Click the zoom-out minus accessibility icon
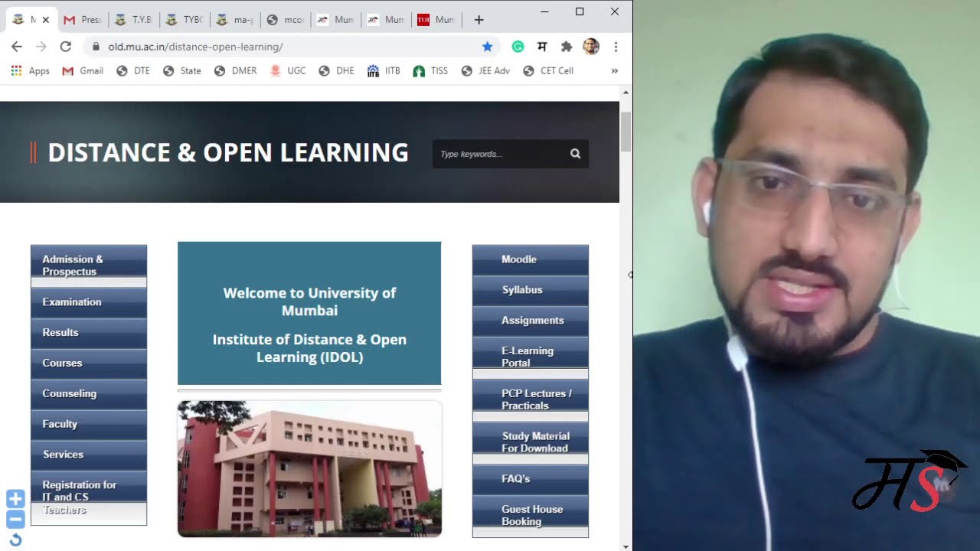 tap(15, 519)
